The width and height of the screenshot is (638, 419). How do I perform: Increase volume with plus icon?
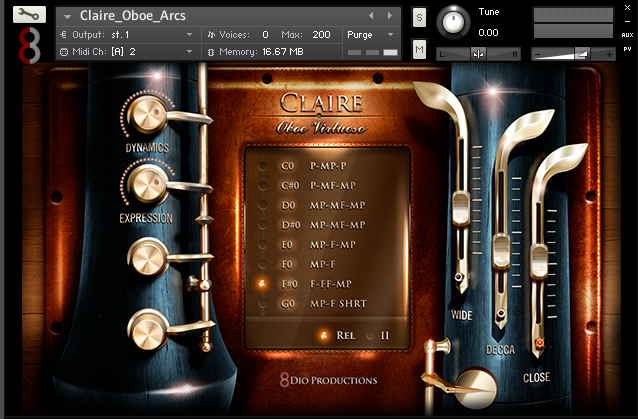[x=609, y=54]
